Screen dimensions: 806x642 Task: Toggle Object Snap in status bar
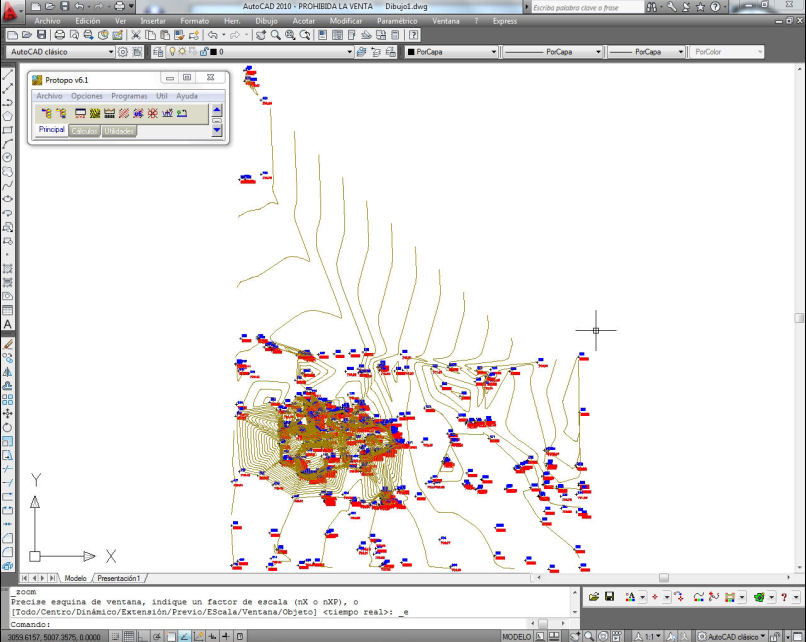coord(171,636)
